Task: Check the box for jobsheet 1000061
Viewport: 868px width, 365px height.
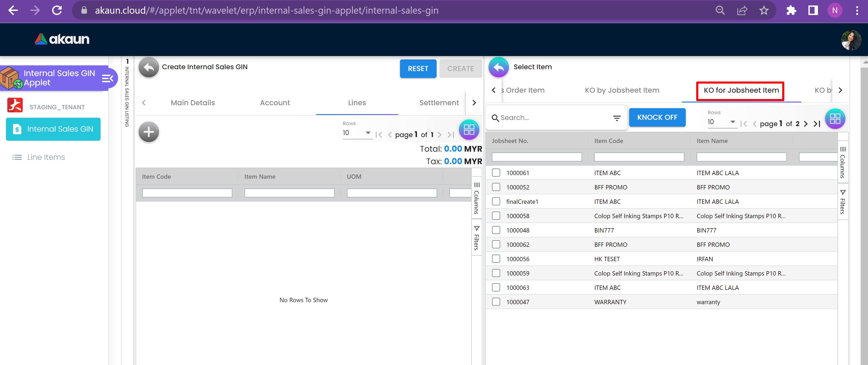Action: tap(496, 173)
